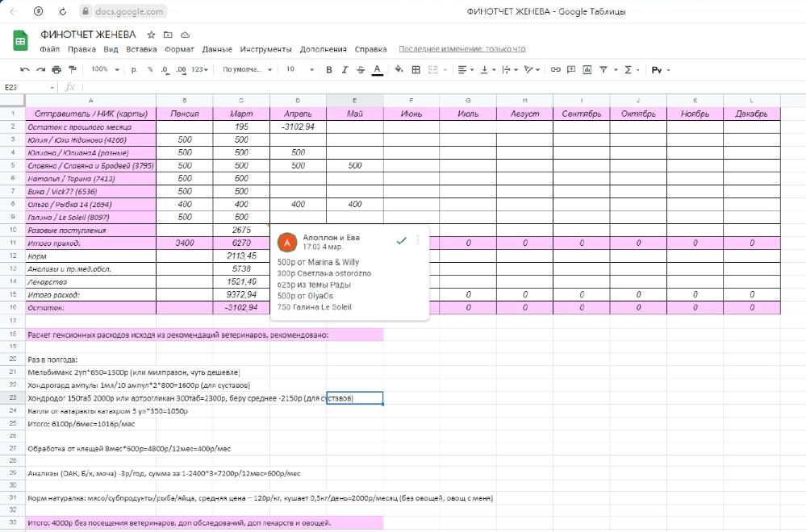
Task: Open the Формат menu
Action: pos(179,49)
